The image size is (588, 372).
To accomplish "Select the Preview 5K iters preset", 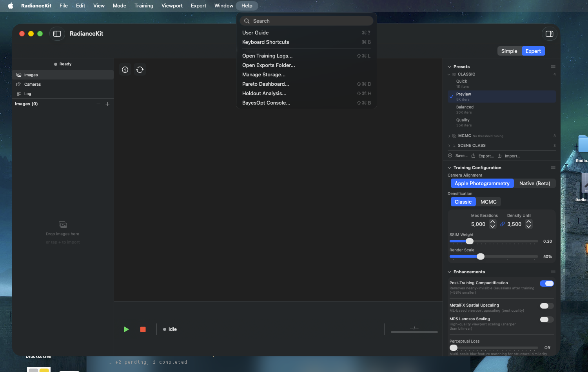I will 502,97.
